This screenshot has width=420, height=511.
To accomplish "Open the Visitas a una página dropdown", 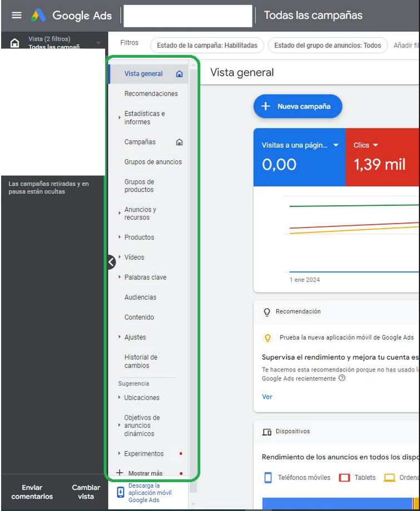I will coord(335,145).
